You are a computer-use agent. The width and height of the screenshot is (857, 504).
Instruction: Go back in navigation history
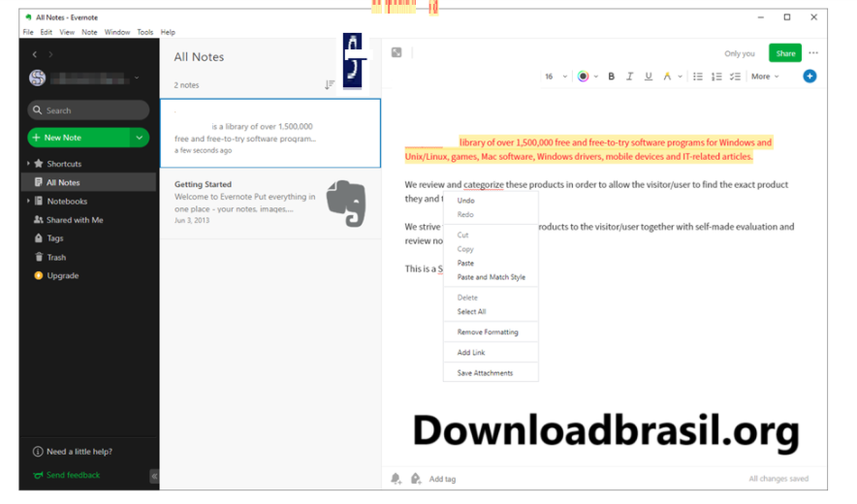pos(35,54)
